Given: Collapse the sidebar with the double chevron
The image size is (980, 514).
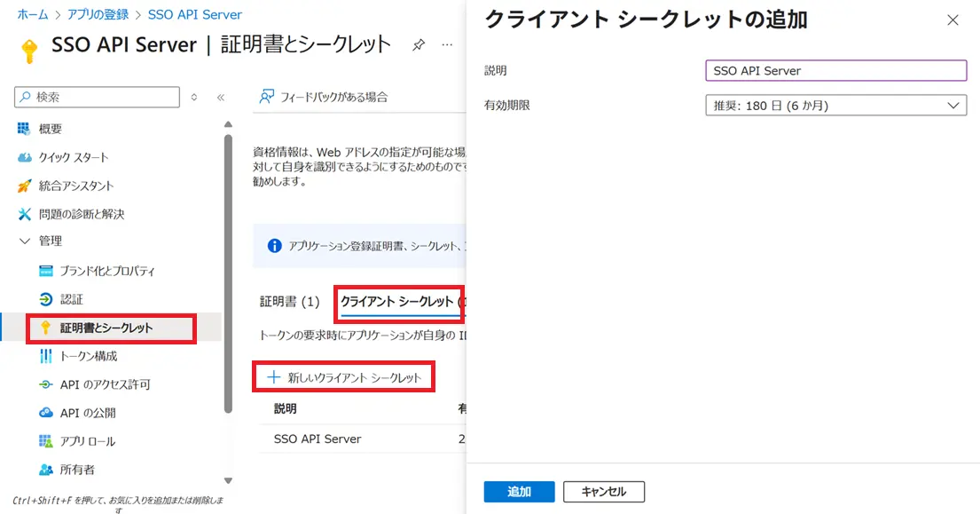Looking at the screenshot, I should [221, 97].
